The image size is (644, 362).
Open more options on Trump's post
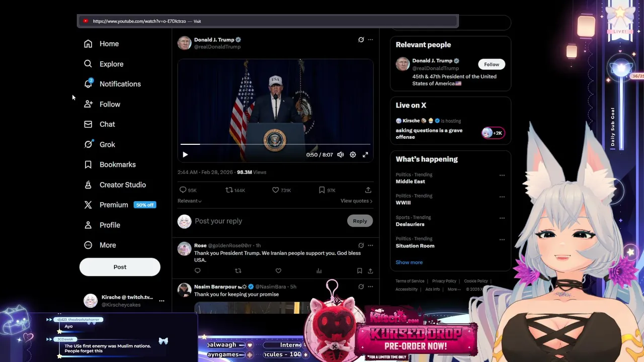coord(370,40)
